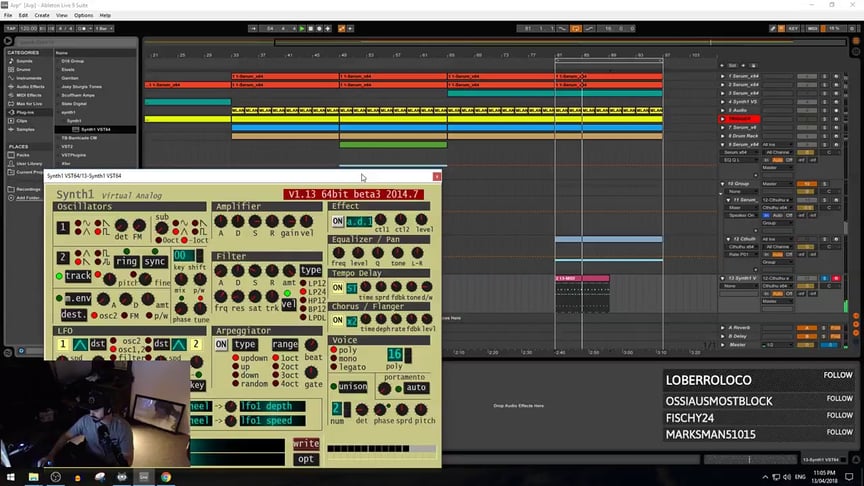Toggle the m.env modulation envelope button
The width and height of the screenshot is (864, 486).
click(x=78, y=298)
